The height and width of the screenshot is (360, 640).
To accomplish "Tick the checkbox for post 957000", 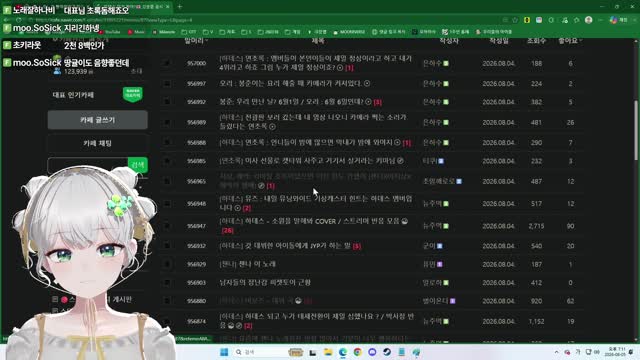I will [167, 63].
